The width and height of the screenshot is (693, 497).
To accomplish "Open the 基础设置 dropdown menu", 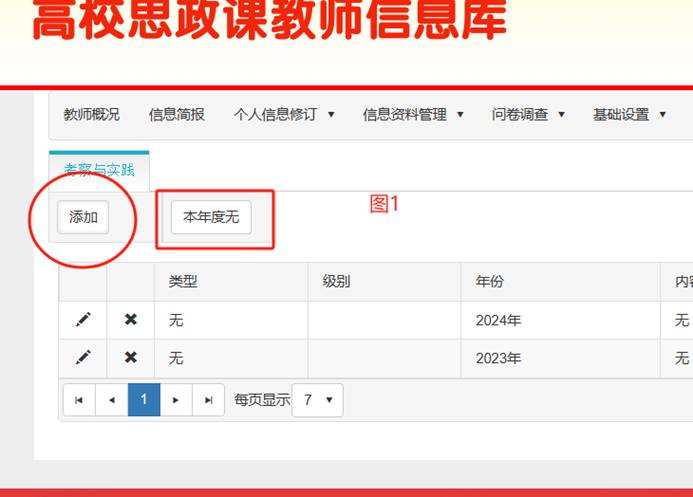I will 629,115.
